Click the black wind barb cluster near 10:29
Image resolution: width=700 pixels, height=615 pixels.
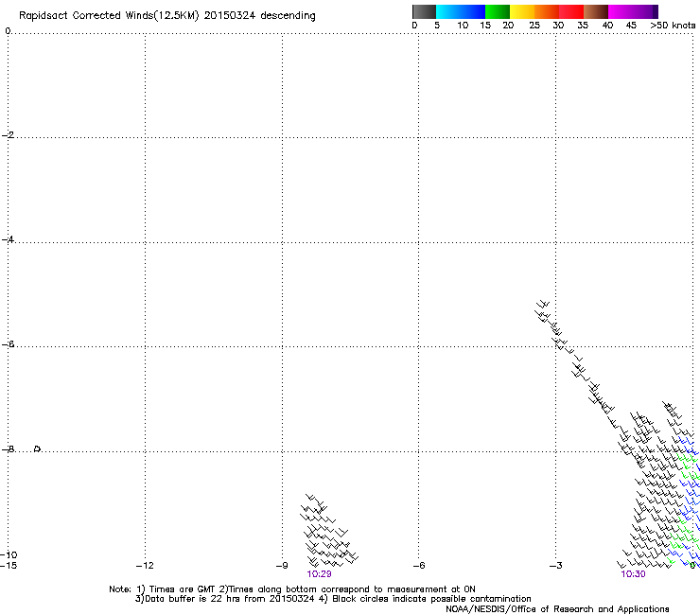329,532
